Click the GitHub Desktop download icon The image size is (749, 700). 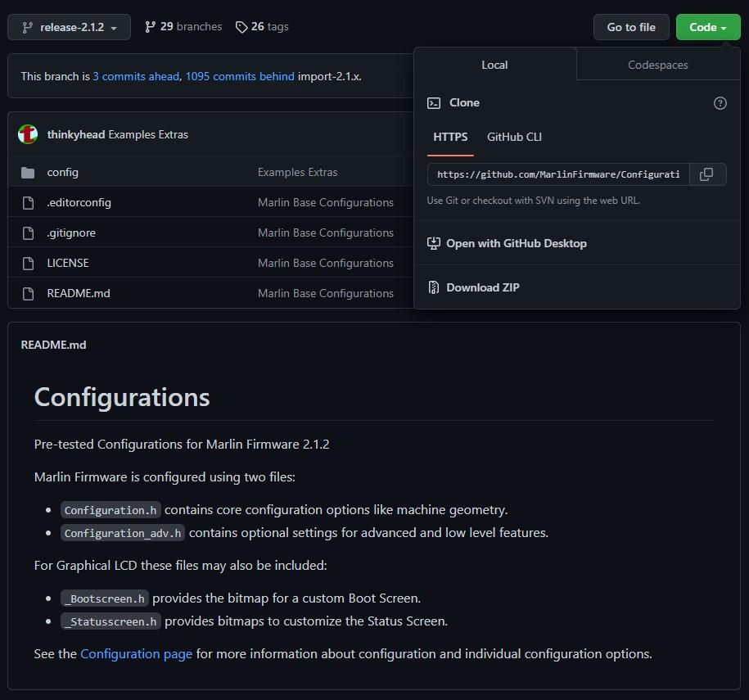click(434, 244)
